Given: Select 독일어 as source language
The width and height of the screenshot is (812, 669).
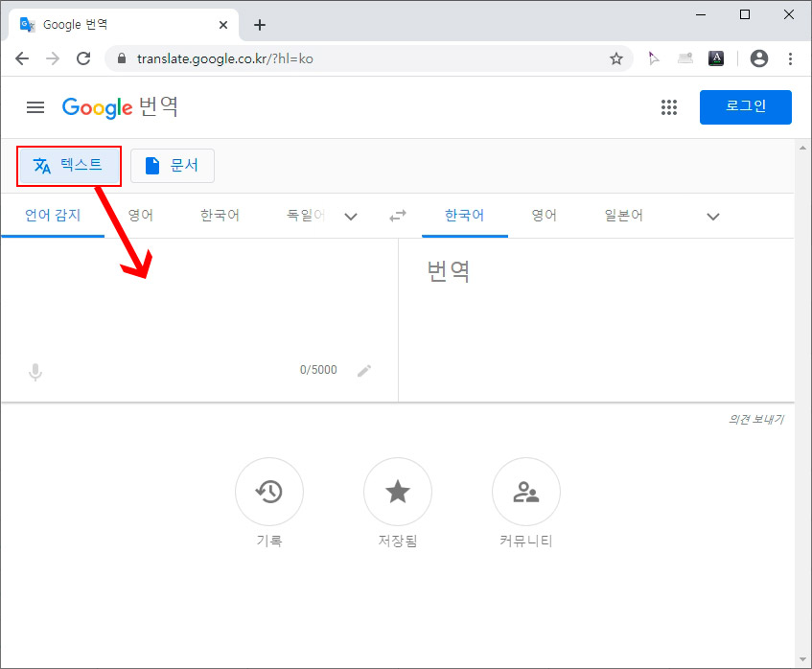Looking at the screenshot, I should pyautogui.click(x=306, y=216).
